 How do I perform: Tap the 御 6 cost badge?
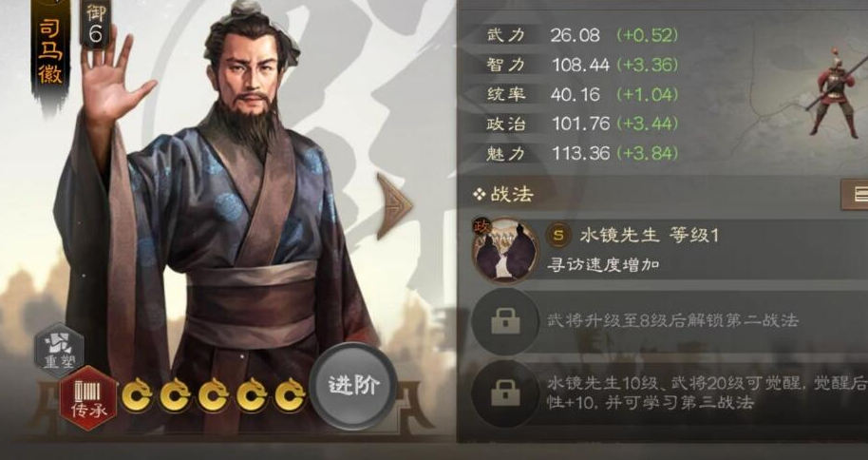95,23
